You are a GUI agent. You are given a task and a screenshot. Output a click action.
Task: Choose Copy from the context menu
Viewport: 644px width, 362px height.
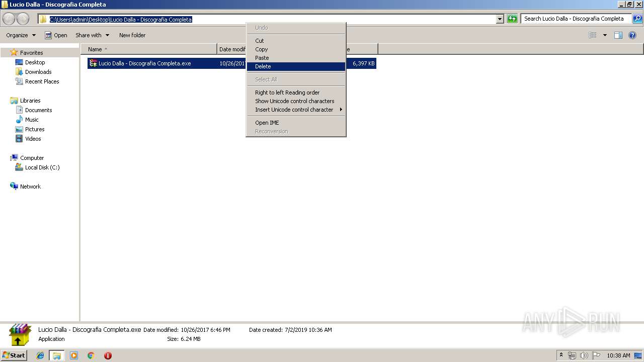click(296, 49)
